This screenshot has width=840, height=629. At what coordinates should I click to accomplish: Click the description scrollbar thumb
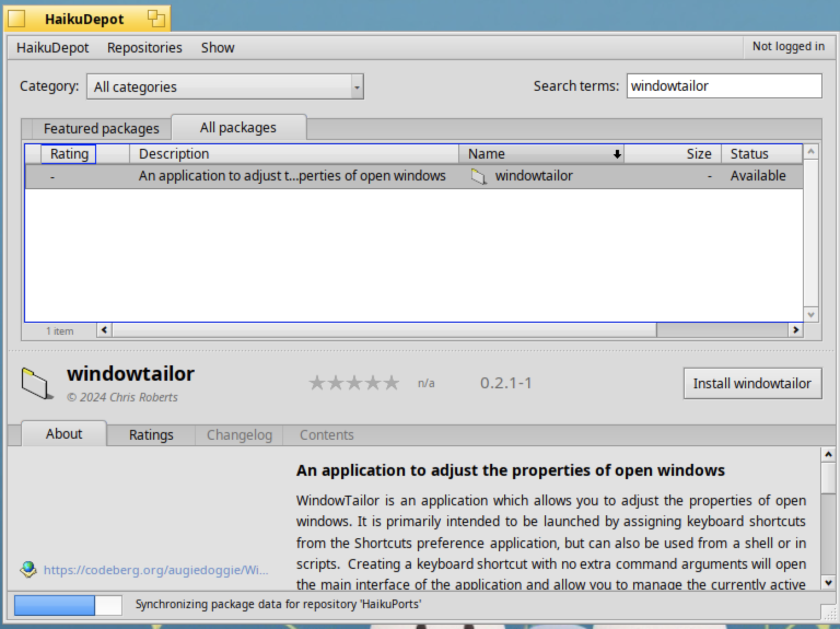pos(828,479)
